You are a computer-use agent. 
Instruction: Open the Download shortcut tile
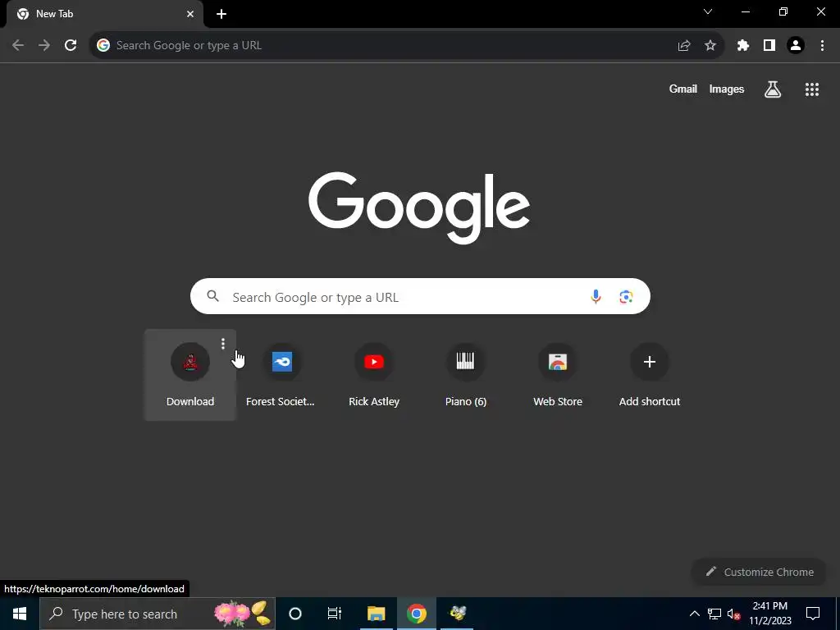(190, 375)
